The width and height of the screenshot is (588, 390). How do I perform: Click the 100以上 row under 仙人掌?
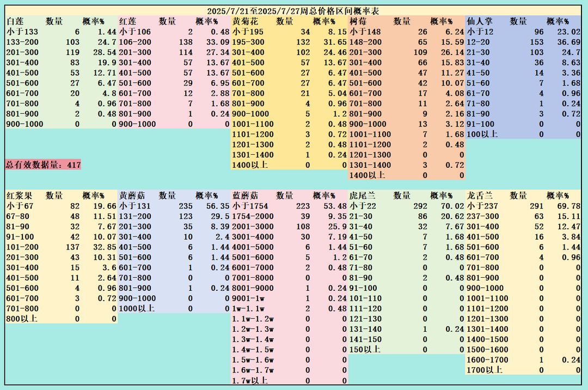524,134
